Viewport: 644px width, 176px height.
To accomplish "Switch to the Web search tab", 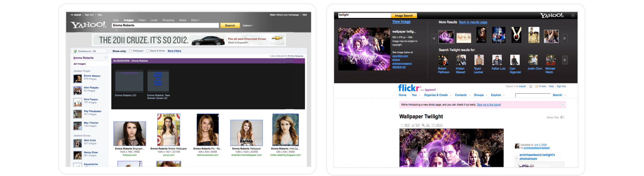I will tap(116, 20).
